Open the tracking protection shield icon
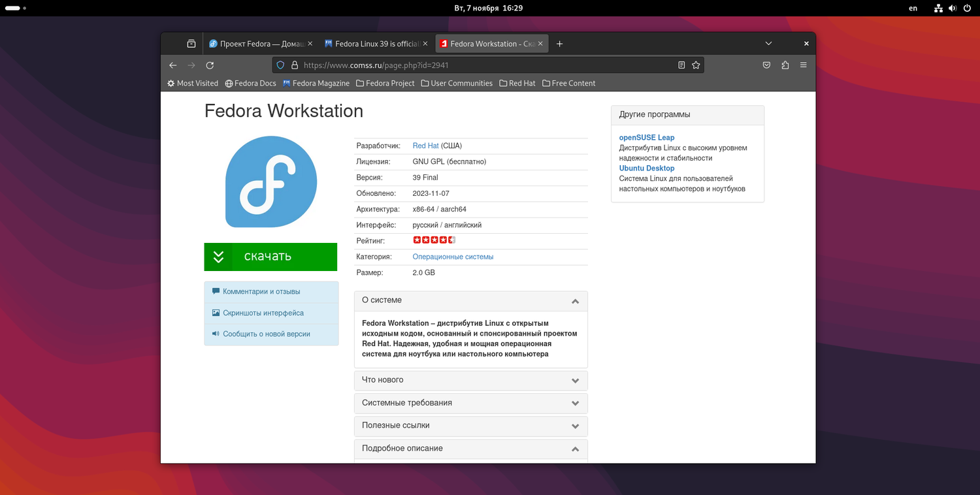This screenshot has width=980, height=495. (x=281, y=65)
